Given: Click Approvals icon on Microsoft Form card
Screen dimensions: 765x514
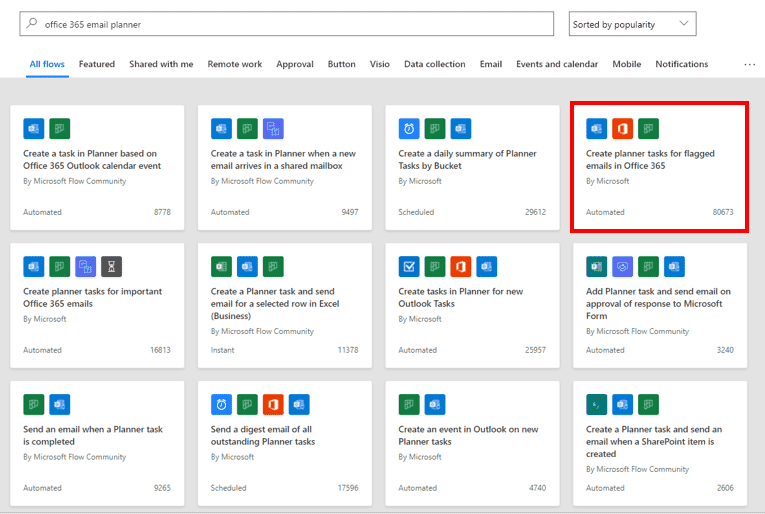Looking at the screenshot, I should pyautogui.click(x=623, y=266).
